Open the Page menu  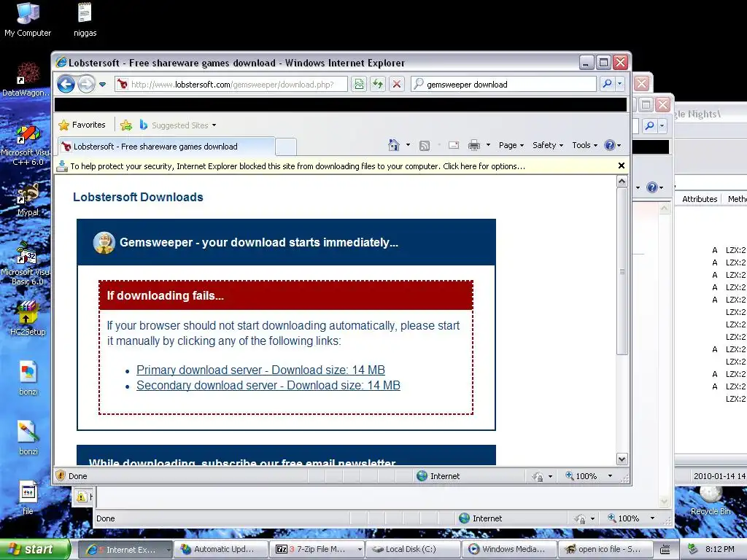click(x=511, y=145)
